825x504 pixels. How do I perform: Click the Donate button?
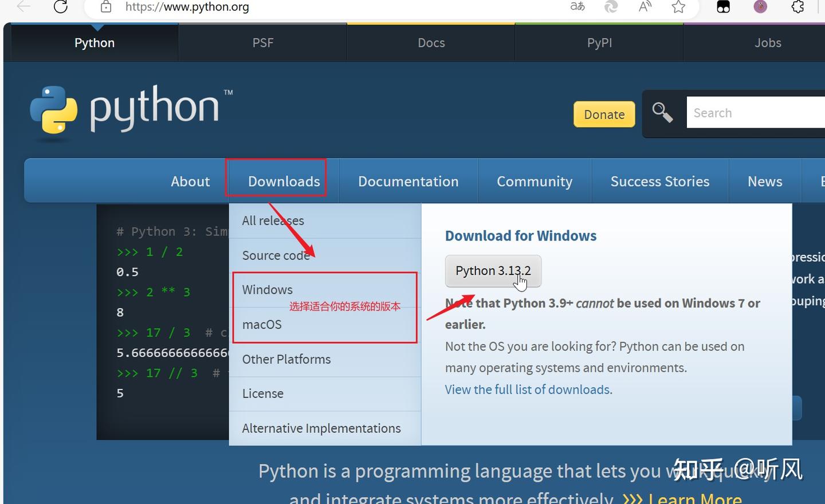click(604, 114)
